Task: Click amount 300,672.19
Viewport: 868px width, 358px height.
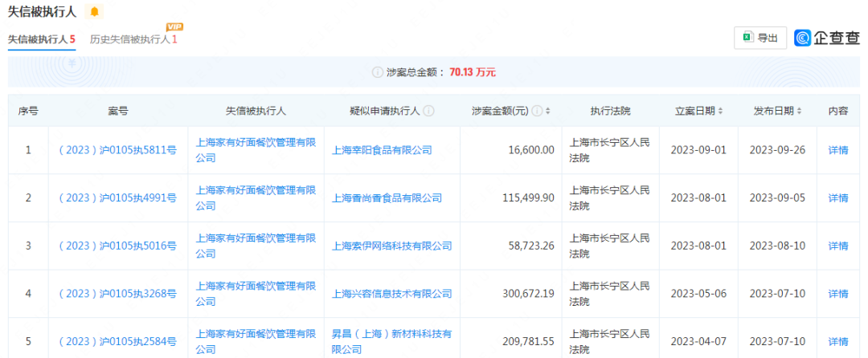Action: click(x=529, y=294)
